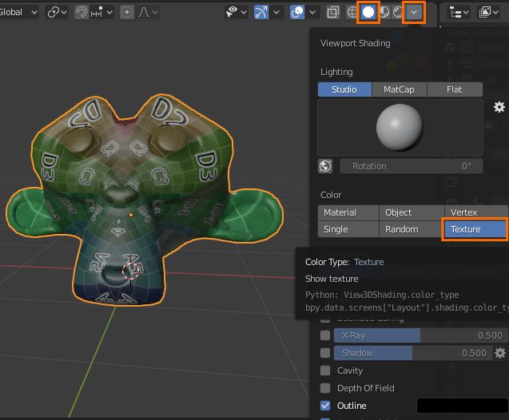
Task: Enable Depth Of Field checkbox
Action: [x=325, y=388]
